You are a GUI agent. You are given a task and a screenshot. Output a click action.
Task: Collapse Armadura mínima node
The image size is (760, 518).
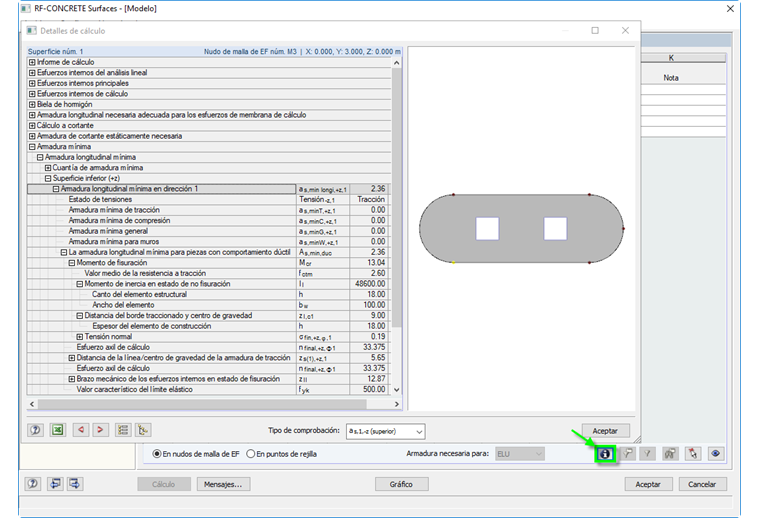(32, 147)
